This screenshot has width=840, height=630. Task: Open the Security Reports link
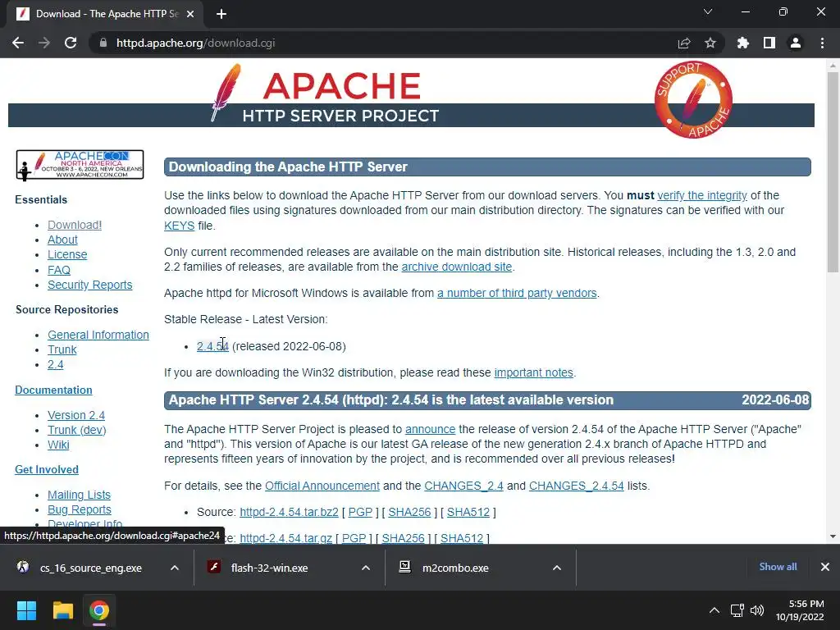[x=90, y=285]
